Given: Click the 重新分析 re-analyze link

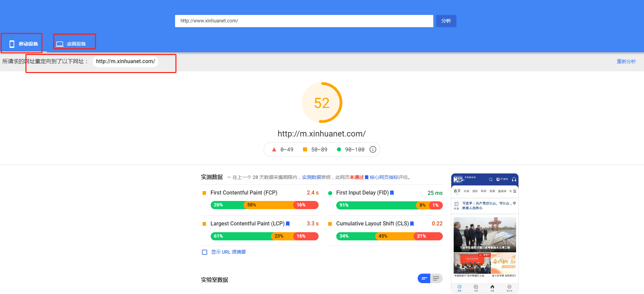Looking at the screenshot, I should click(626, 61).
